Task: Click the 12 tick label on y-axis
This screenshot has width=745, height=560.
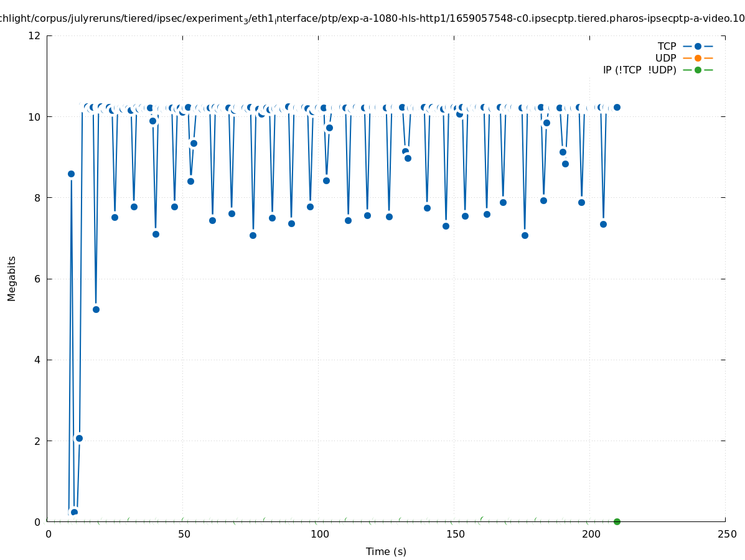Action: (x=35, y=35)
